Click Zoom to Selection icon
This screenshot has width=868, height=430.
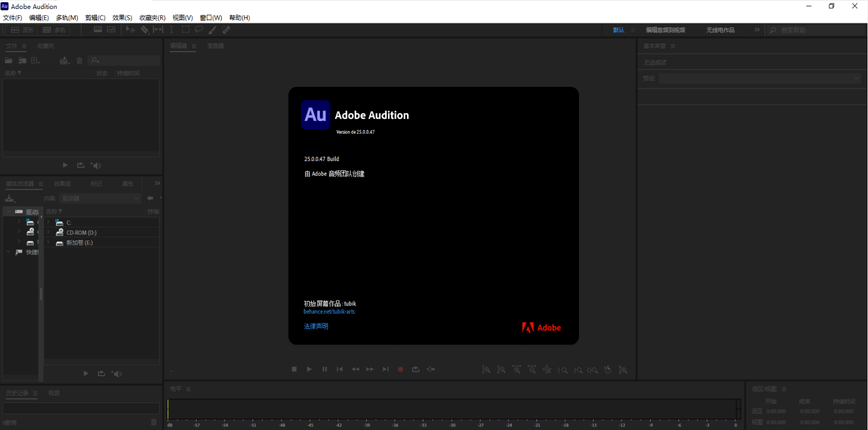[x=592, y=370]
